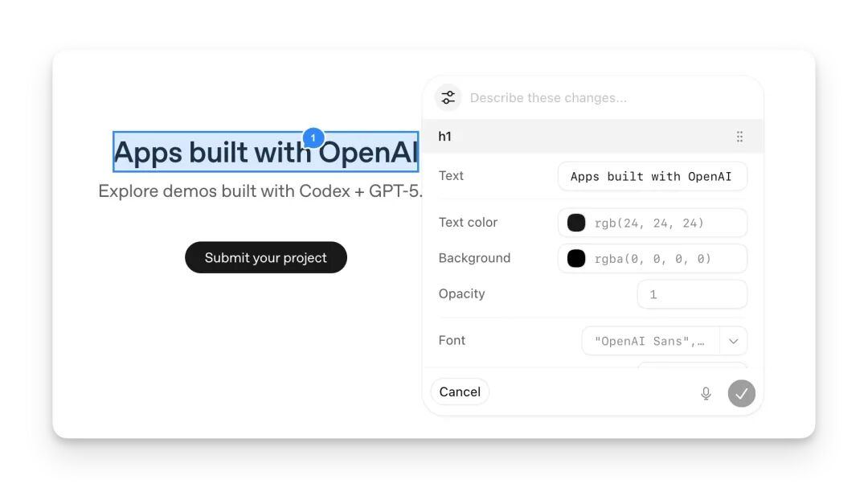Click the Opacity label
Viewport: 868px width, 488px height.
tap(461, 293)
